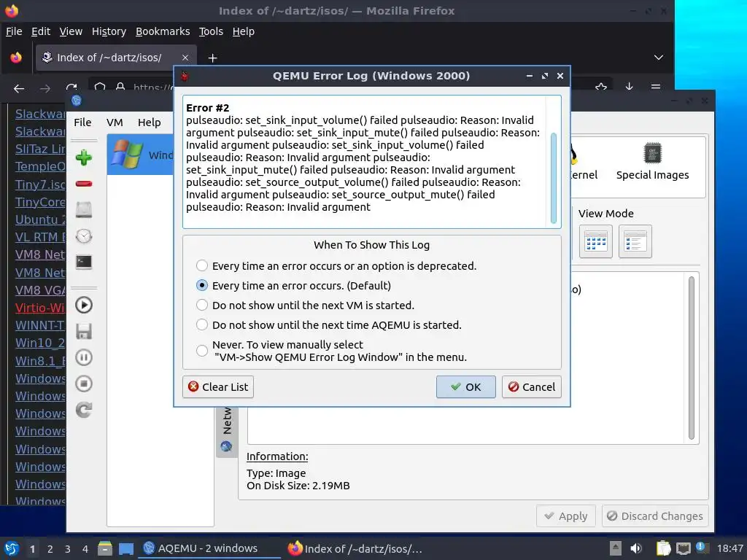747x560 pixels.
Task: Select the 'Never. To view manually' radio option
Action: coord(202,351)
